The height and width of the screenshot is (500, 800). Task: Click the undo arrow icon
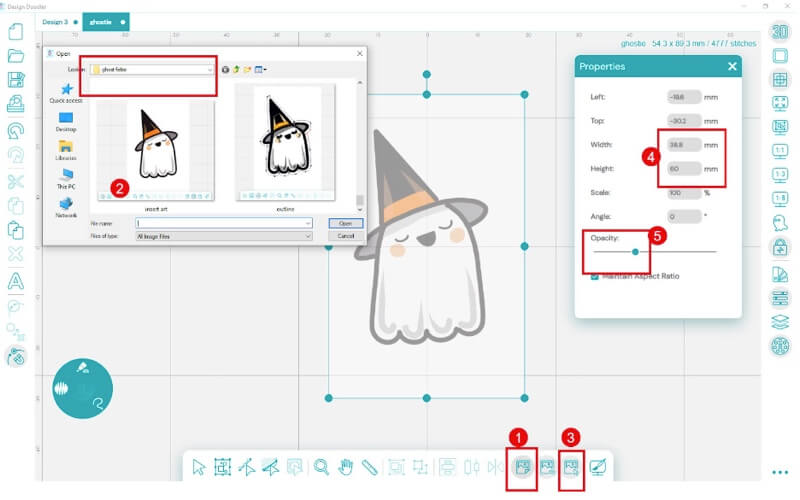pos(16,130)
